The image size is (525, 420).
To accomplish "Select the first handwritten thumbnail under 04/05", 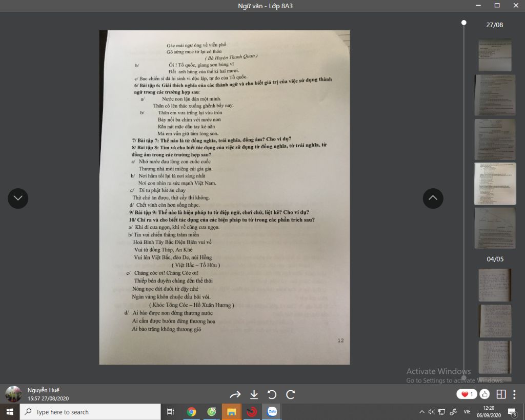I will (495, 285).
